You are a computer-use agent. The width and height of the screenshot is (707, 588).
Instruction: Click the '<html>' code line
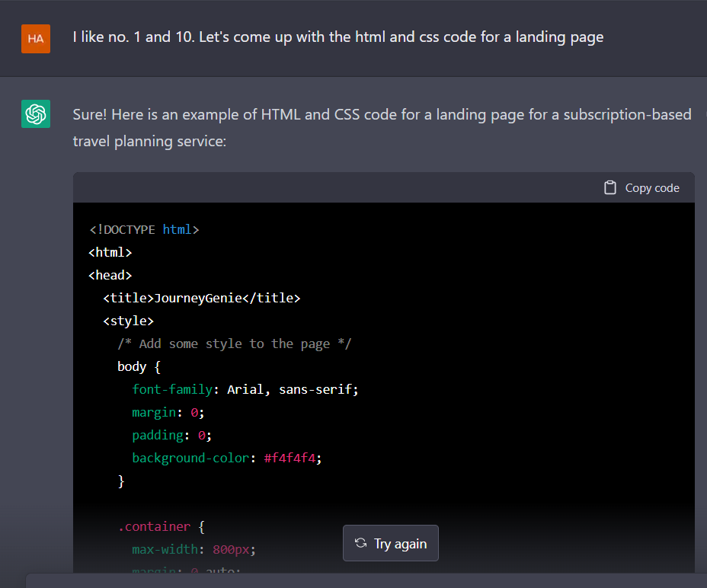pyautogui.click(x=110, y=252)
